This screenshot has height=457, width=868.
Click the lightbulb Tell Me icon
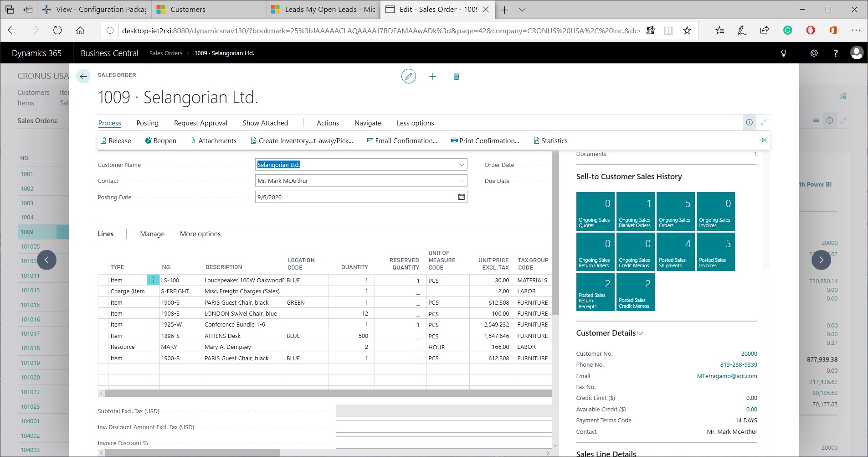784,53
